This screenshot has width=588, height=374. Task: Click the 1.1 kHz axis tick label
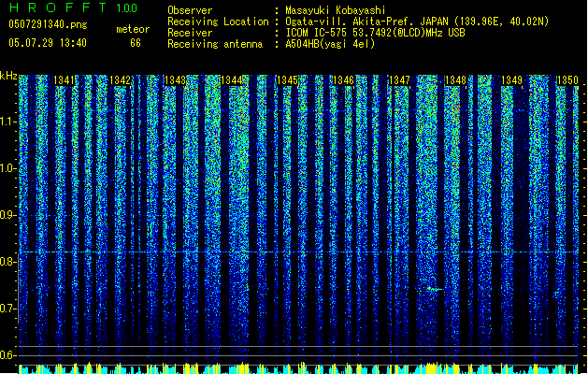point(8,122)
